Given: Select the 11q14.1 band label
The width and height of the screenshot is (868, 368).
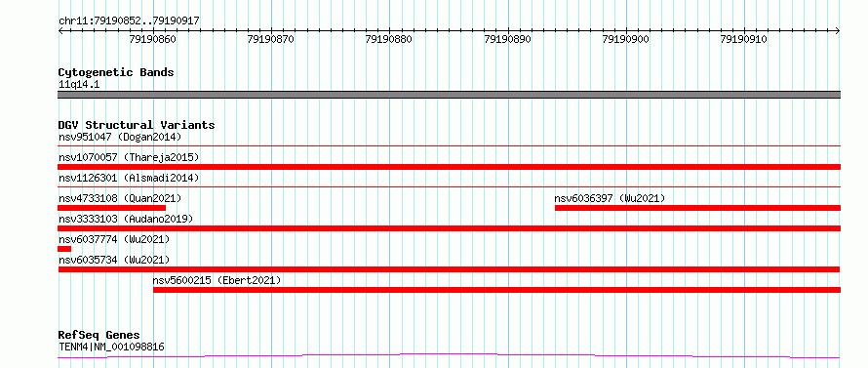Looking at the screenshot, I should [x=79, y=85].
